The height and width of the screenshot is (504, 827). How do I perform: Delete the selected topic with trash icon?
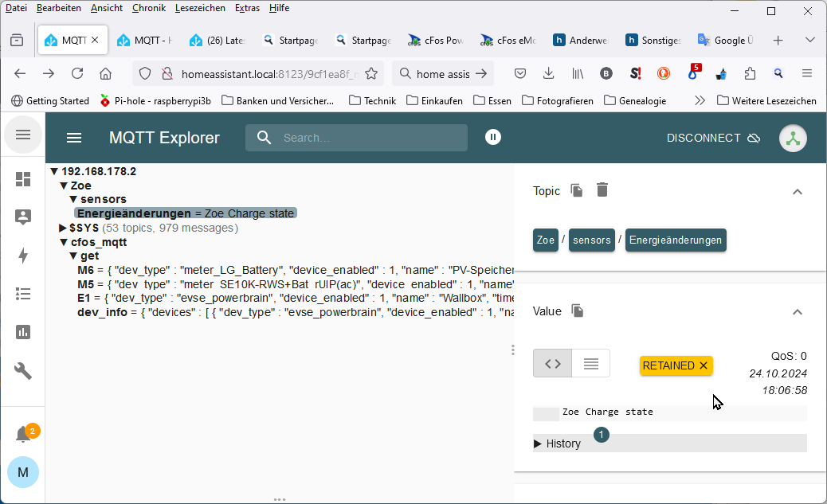click(602, 190)
